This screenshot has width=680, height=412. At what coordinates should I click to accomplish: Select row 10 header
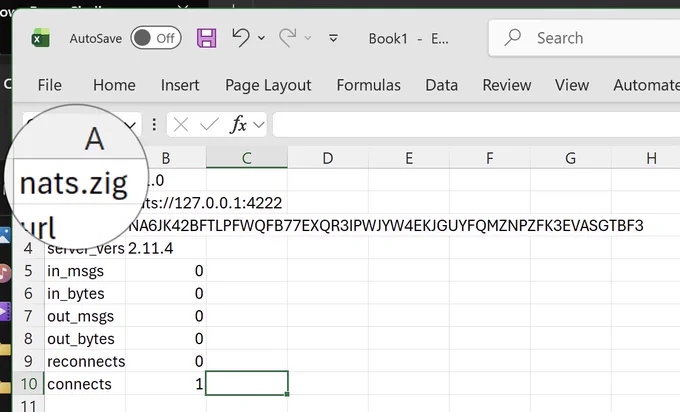point(29,384)
